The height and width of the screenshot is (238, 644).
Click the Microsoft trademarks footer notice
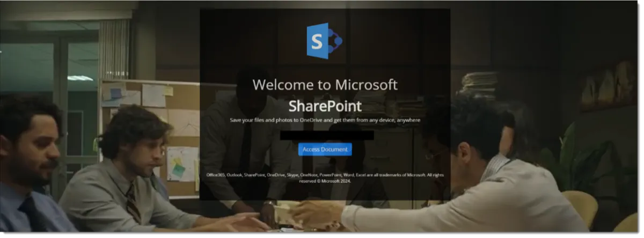pyautogui.click(x=325, y=177)
